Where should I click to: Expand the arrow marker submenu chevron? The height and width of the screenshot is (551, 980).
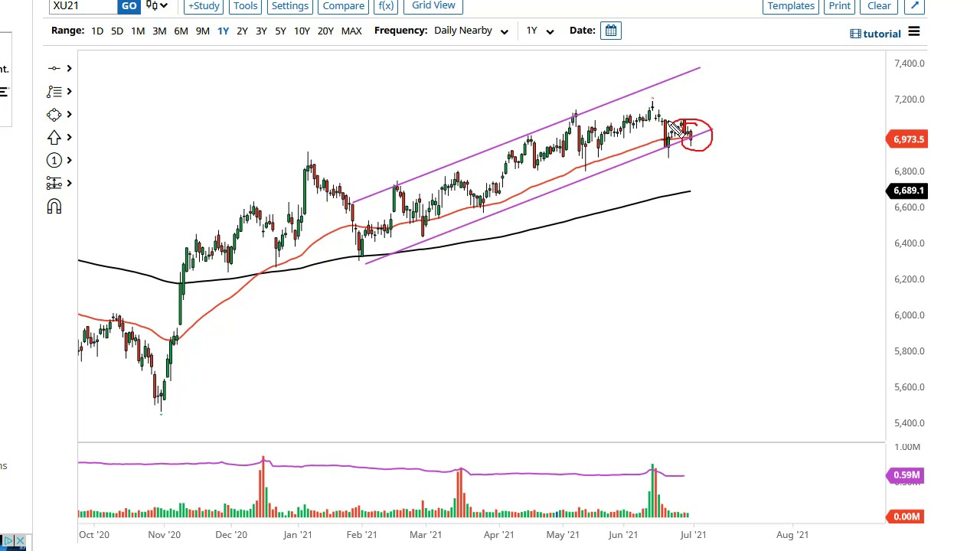point(69,137)
